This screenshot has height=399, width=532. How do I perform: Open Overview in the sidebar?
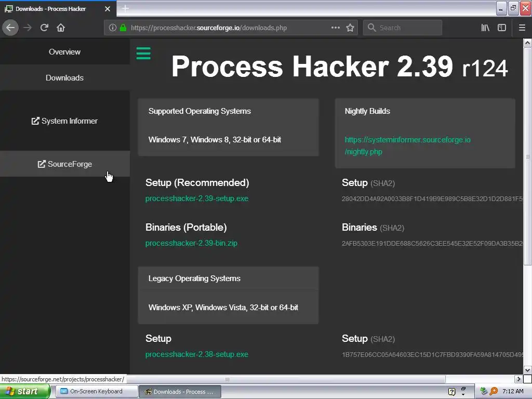[64, 52]
